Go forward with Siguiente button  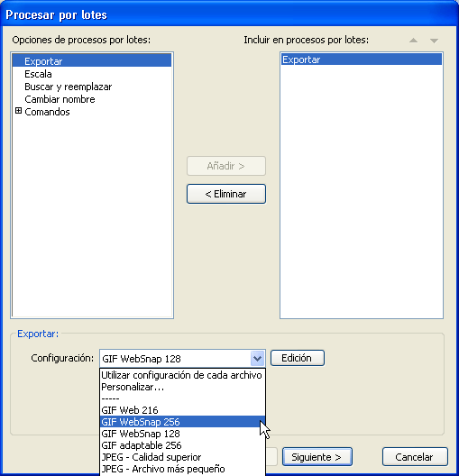click(x=317, y=456)
